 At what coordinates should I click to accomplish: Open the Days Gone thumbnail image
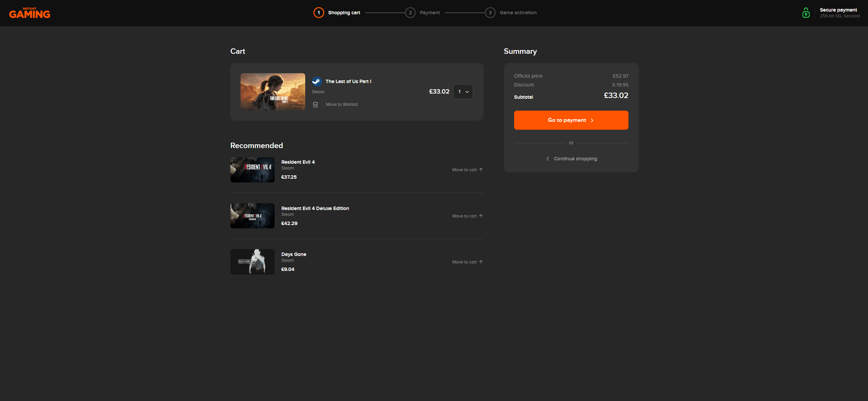point(252,262)
